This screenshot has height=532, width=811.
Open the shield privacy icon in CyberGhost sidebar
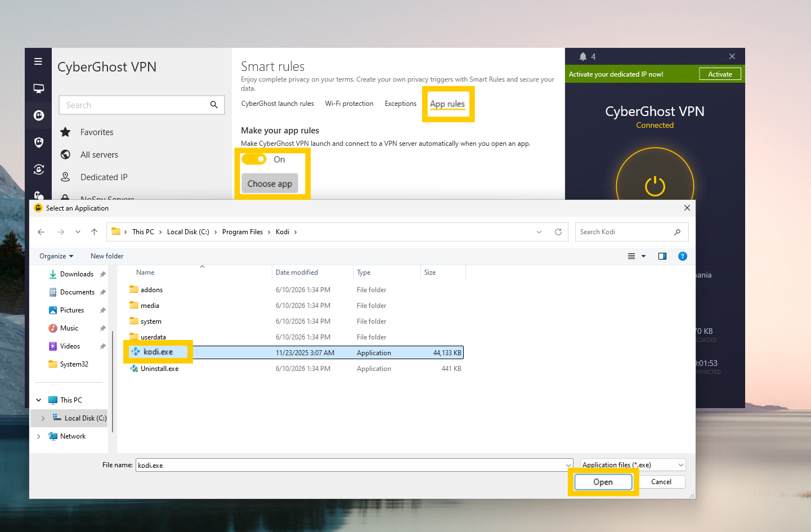click(38, 142)
